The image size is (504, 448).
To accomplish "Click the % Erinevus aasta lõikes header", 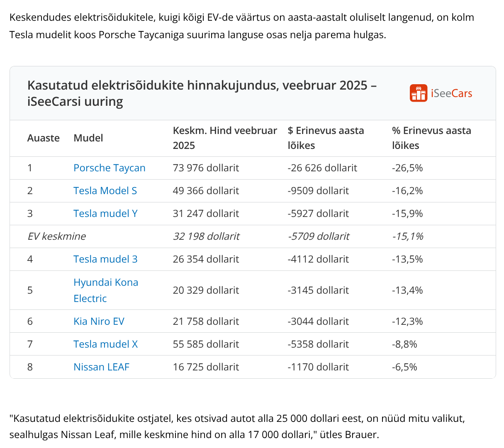I will tap(431, 138).
